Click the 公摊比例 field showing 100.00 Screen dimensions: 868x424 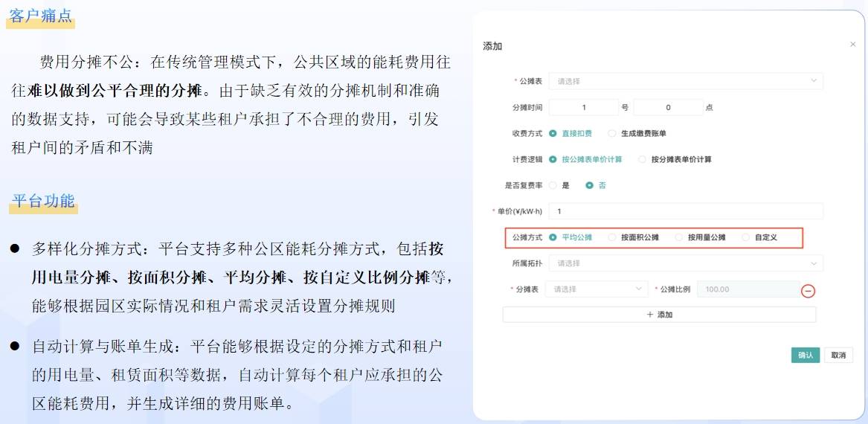pos(748,289)
